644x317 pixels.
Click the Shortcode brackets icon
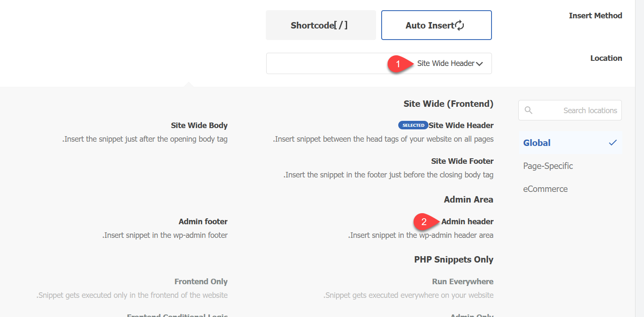click(x=341, y=26)
